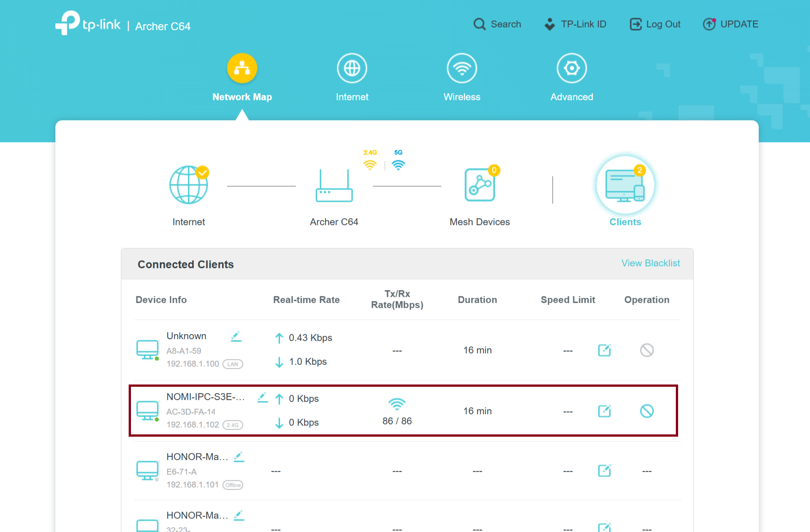Screen dimensions: 810x532
Task: Go to the Advanced tab
Action: coord(572,77)
